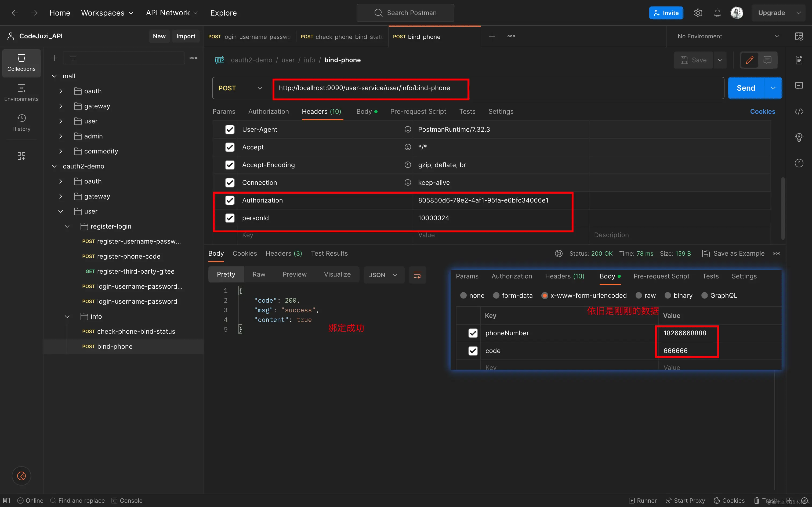Open the check-phone-bind-status request tab
This screenshot has height=507, width=812.
pos(341,36)
